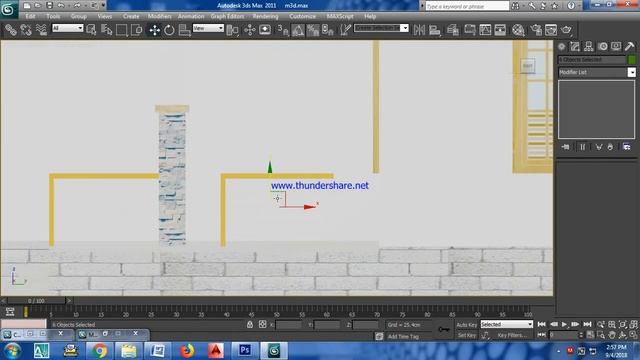
Task: Open reference coordinate system 'View' dropdown
Action: [208, 28]
